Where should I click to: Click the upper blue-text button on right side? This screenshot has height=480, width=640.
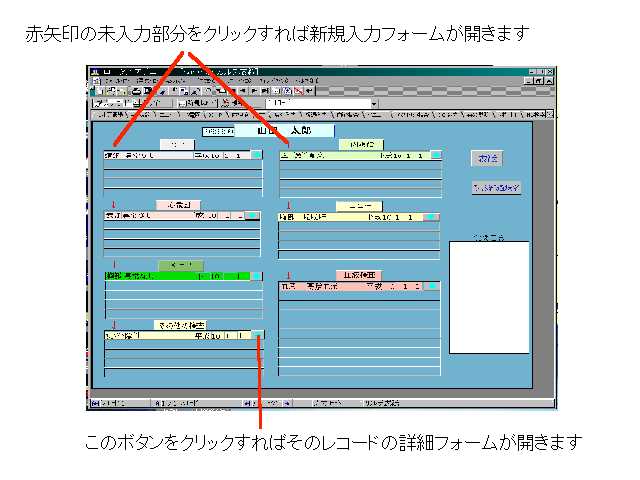pos(487,158)
